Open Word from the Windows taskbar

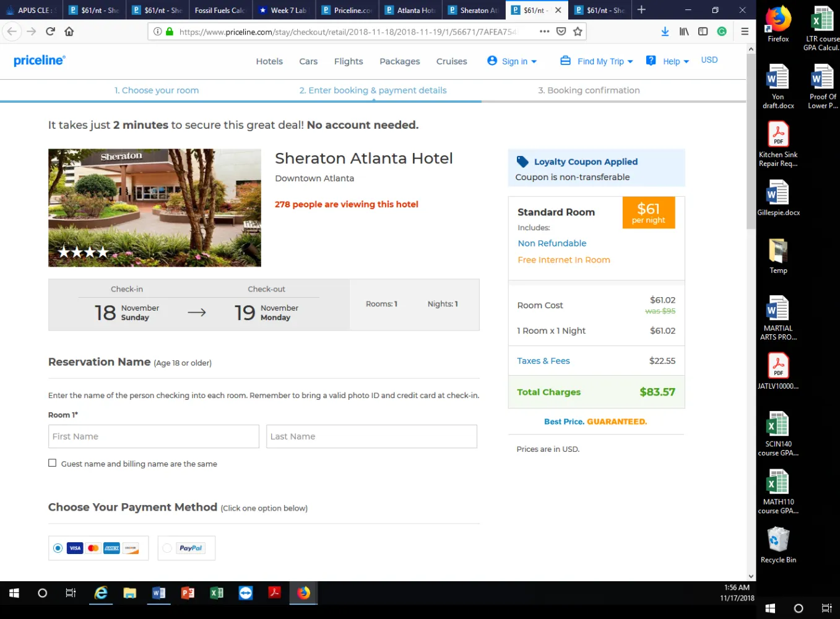(159, 593)
